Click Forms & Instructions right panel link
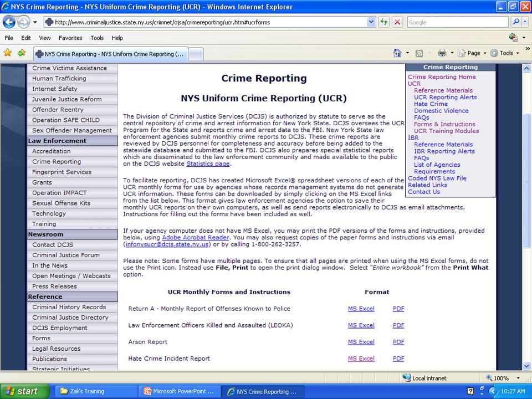 (444, 124)
